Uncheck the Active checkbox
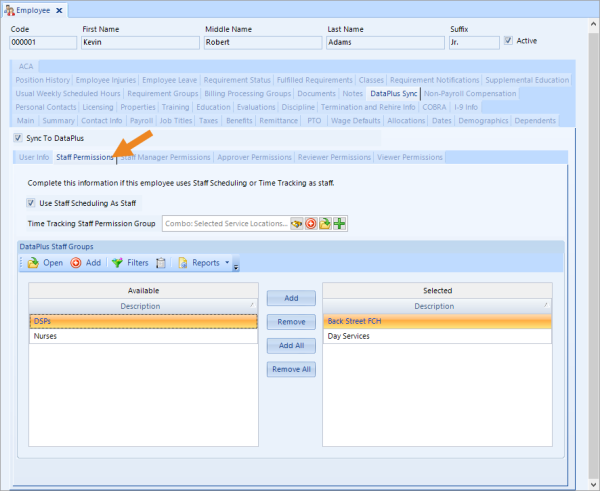The width and height of the screenshot is (600, 491). pyautogui.click(x=508, y=41)
